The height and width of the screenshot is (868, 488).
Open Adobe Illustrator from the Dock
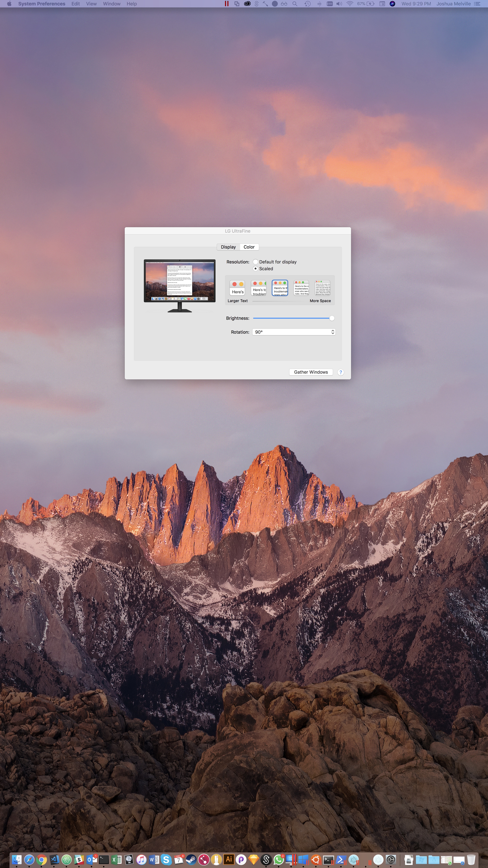229,859
